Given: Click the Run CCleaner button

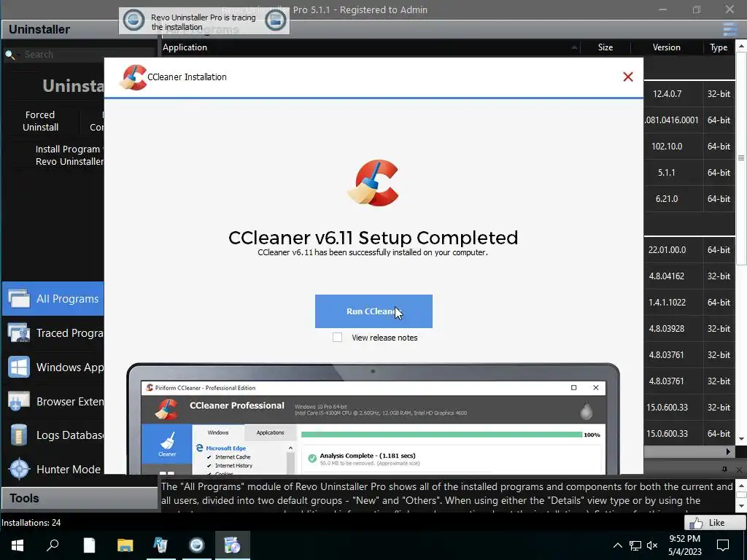Looking at the screenshot, I should pos(373,311).
